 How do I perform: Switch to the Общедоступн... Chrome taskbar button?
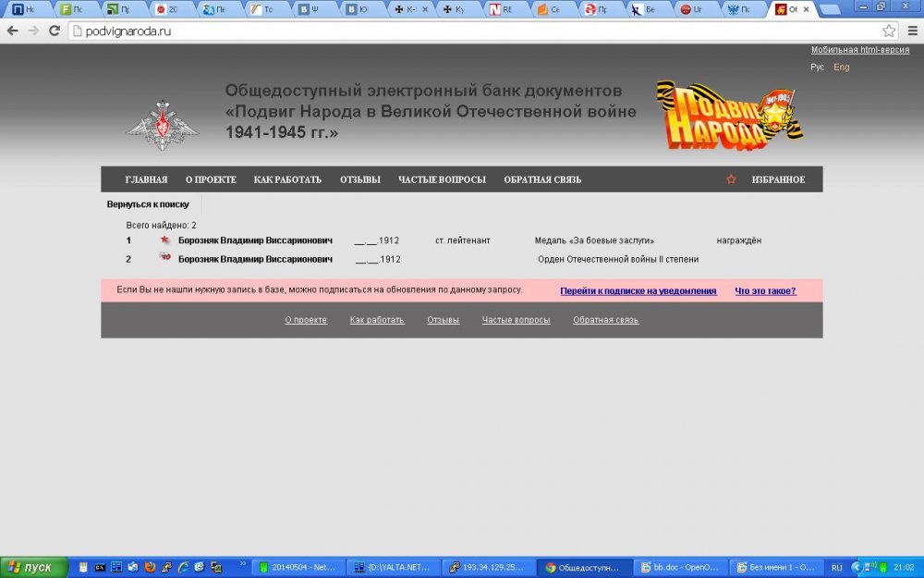pos(583,568)
